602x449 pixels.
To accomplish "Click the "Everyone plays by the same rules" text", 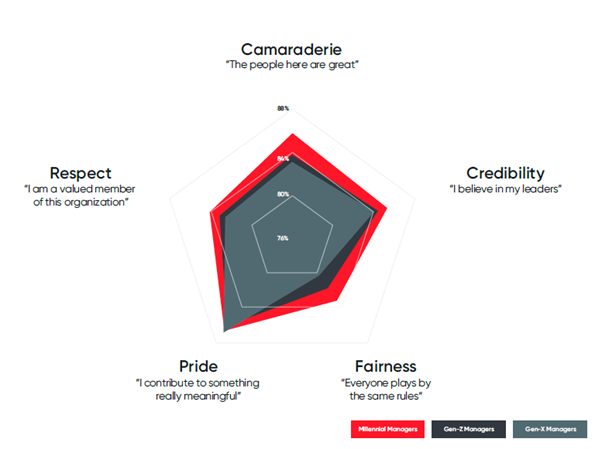I will tap(386, 389).
